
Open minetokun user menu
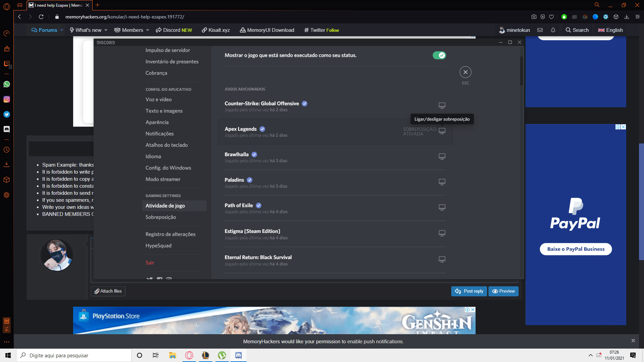click(x=515, y=30)
